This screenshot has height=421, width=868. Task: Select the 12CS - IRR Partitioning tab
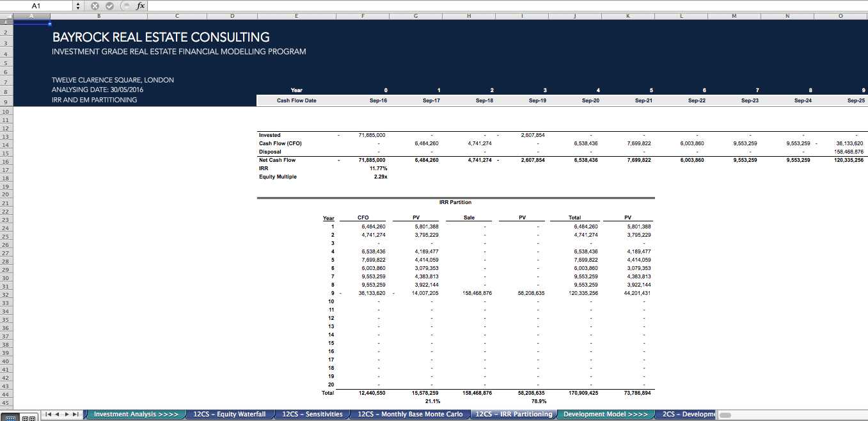[514, 415]
